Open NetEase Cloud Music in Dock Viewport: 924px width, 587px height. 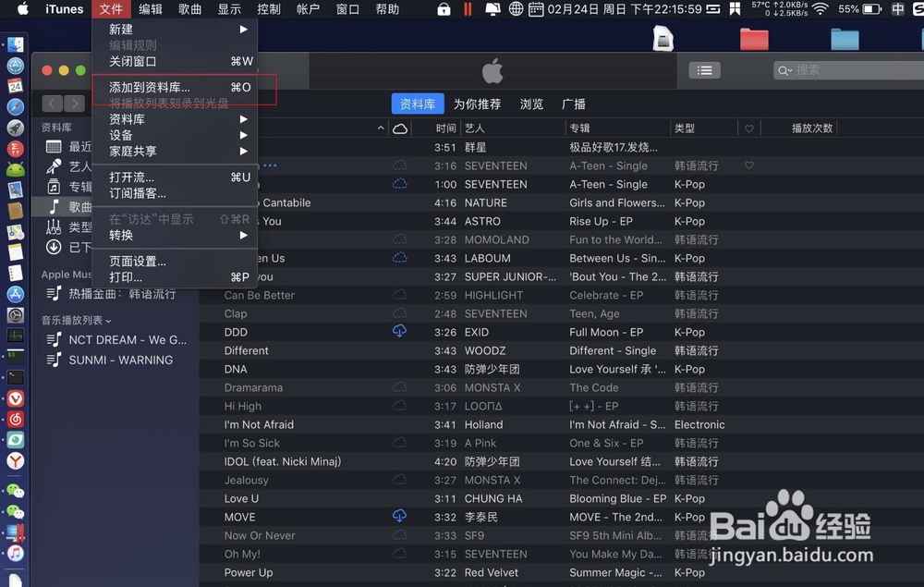pos(16,419)
